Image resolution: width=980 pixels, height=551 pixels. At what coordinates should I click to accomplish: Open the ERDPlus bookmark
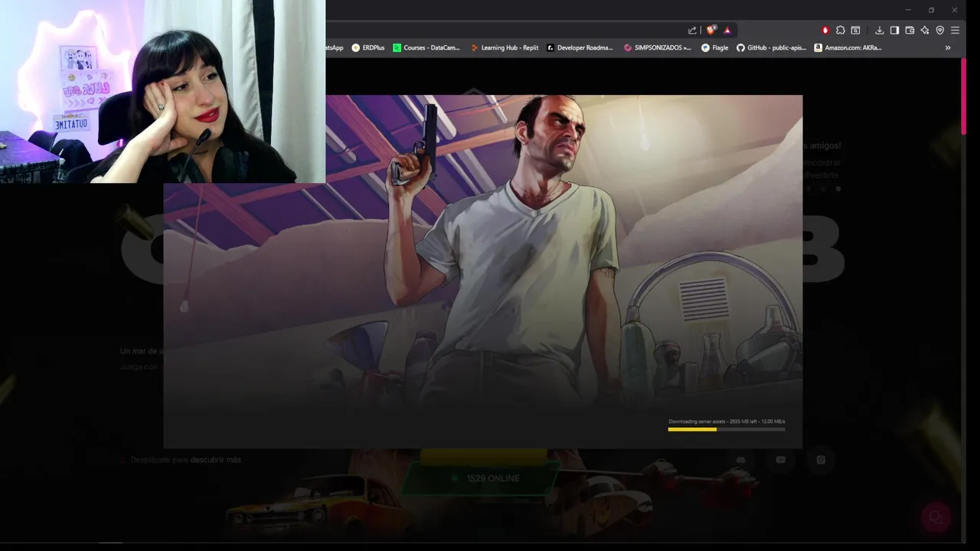tap(368, 47)
